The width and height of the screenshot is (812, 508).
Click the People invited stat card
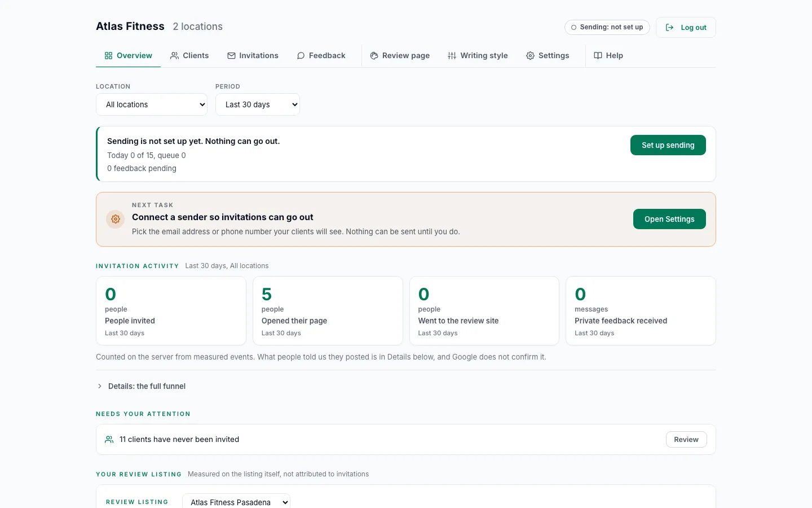pos(171,310)
